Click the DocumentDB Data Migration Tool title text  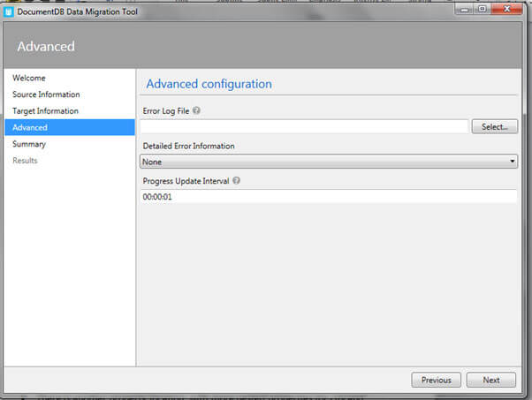point(78,11)
